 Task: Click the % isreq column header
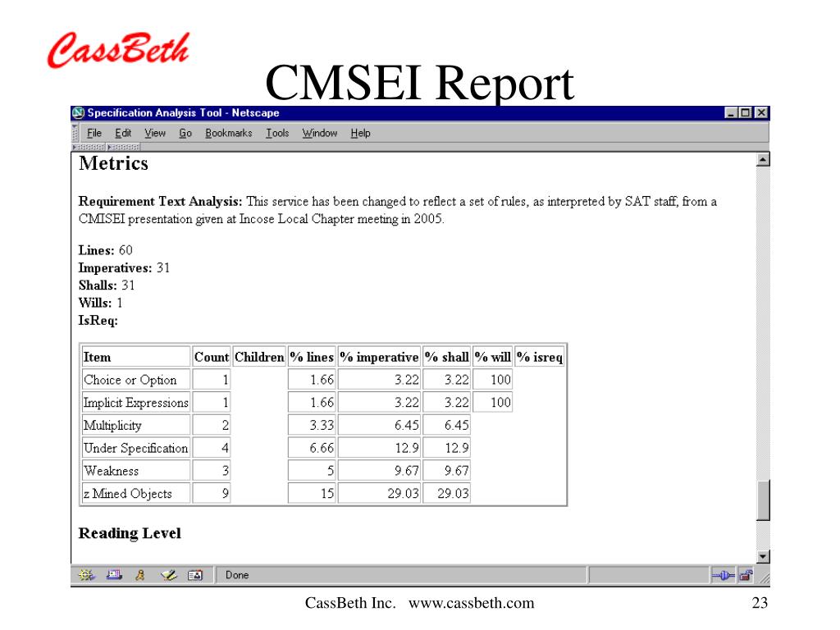[540, 358]
